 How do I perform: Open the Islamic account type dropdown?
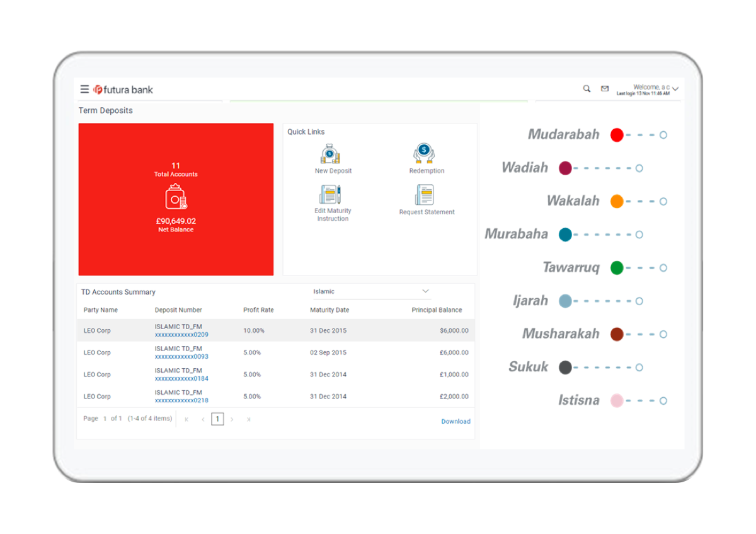(371, 291)
